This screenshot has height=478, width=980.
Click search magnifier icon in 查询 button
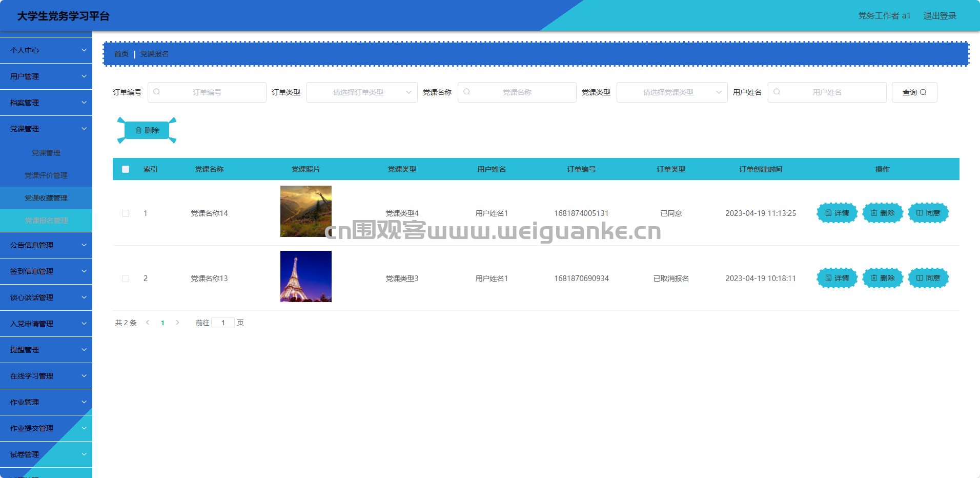click(923, 92)
